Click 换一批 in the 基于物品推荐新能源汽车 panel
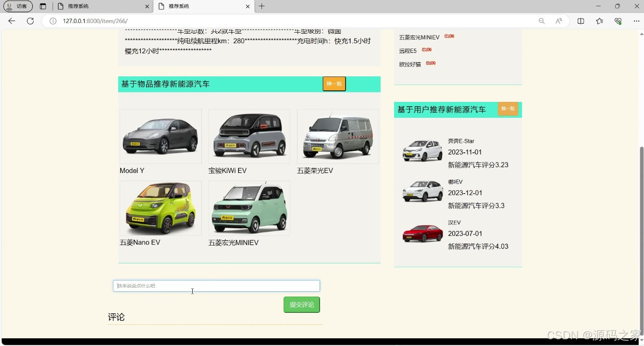Image resolution: width=644 pixels, height=346 pixels. 334,84
